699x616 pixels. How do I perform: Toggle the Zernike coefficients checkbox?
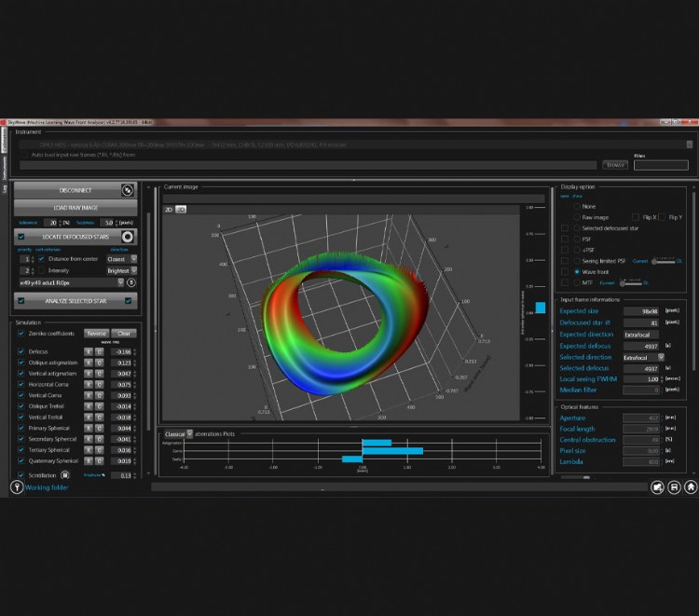[21, 333]
